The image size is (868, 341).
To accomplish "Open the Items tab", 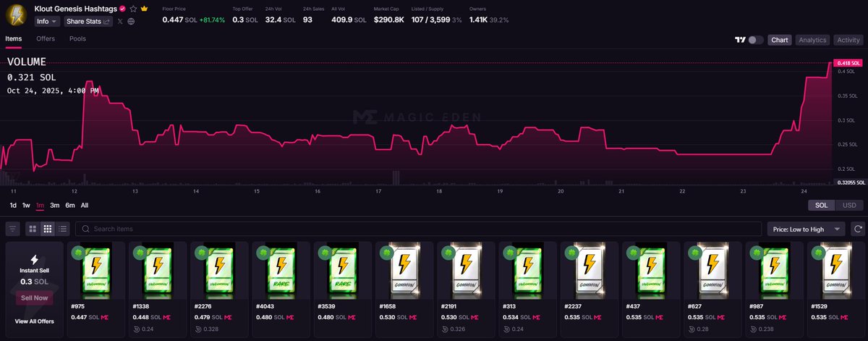I will click(x=13, y=38).
